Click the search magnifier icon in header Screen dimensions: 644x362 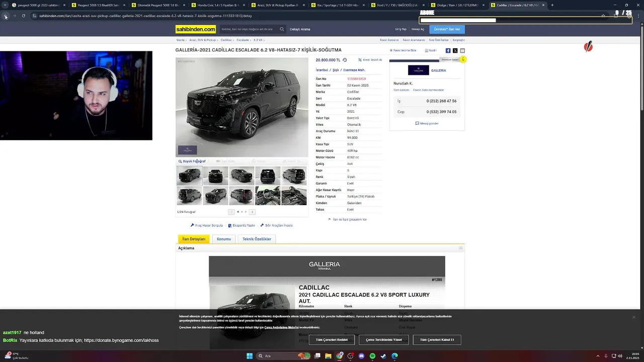tap(282, 29)
